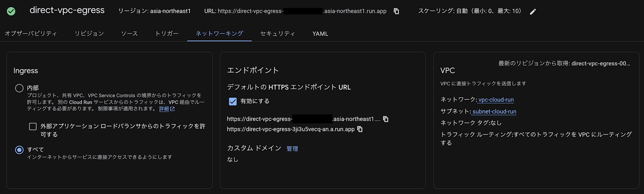This screenshot has height=194, width=644.
Task: Click the green service status checkmark icon
Action: pyautogui.click(x=11, y=12)
